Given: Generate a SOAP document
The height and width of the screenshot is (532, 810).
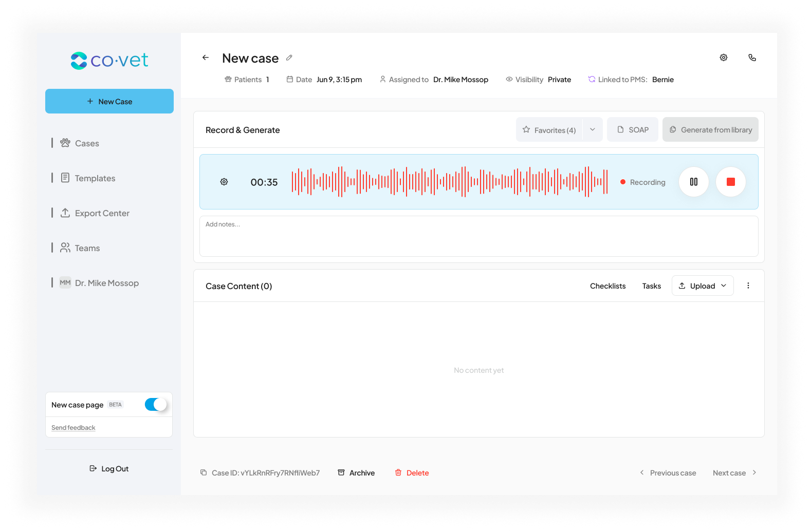Looking at the screenshot, I should click(x=633, y=129).
